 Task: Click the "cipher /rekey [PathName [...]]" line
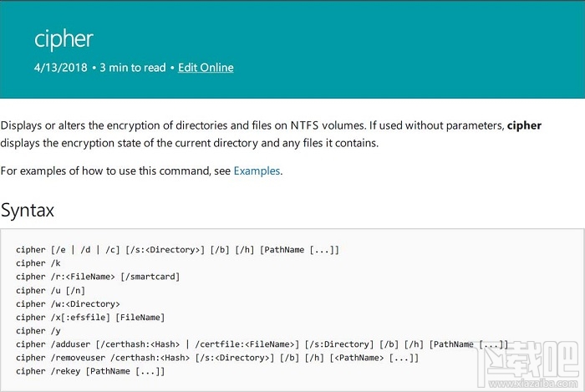point(90,370)
